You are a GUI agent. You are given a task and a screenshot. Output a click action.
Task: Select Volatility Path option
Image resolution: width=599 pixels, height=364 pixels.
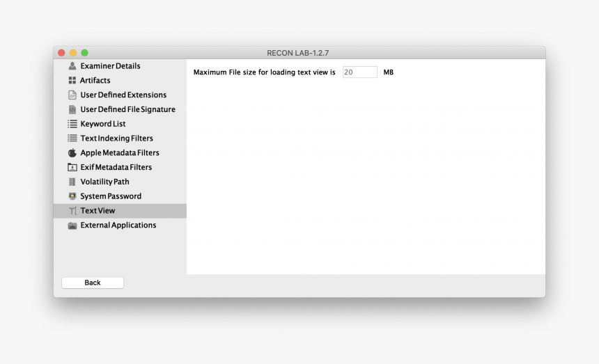click(x=120, y=182)
